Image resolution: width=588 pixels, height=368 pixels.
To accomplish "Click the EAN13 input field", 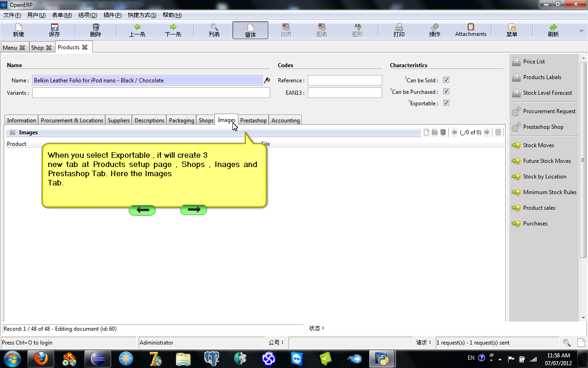I will [x=345, y=92].
